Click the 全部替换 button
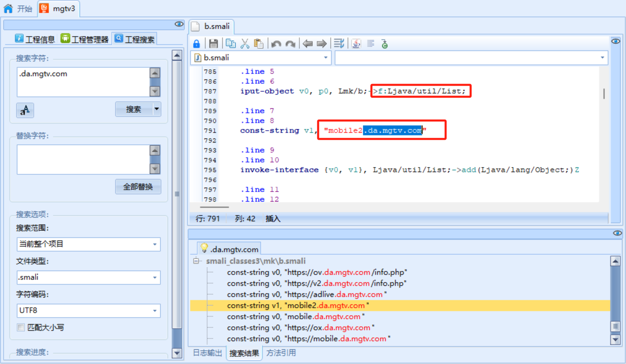 [138, 187]
